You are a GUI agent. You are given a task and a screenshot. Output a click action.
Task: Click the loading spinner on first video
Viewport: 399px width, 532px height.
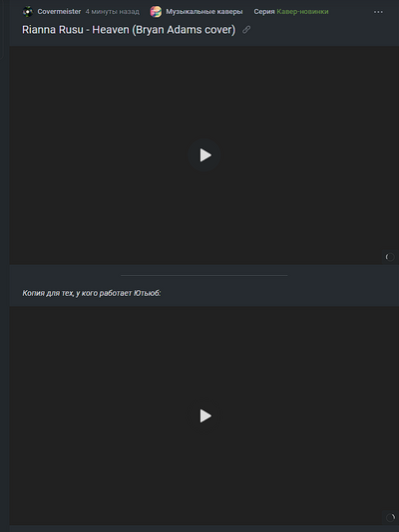coord(390,257)
